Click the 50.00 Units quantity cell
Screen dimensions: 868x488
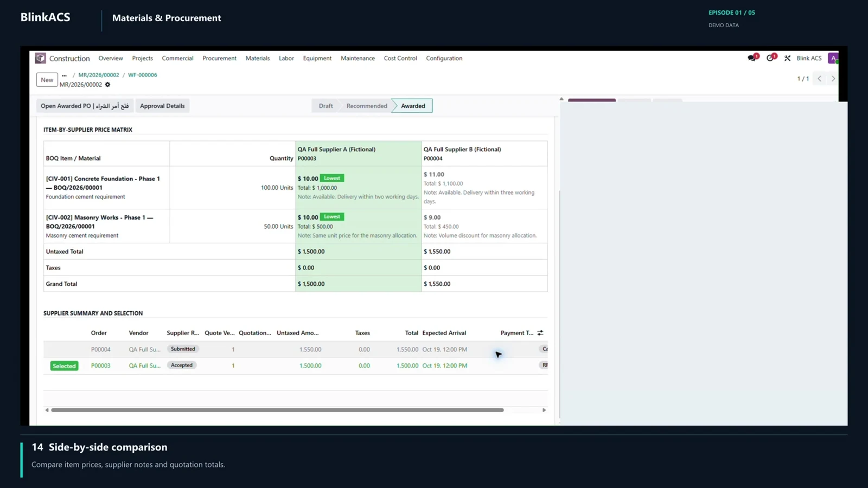click(x=278, y=227)
